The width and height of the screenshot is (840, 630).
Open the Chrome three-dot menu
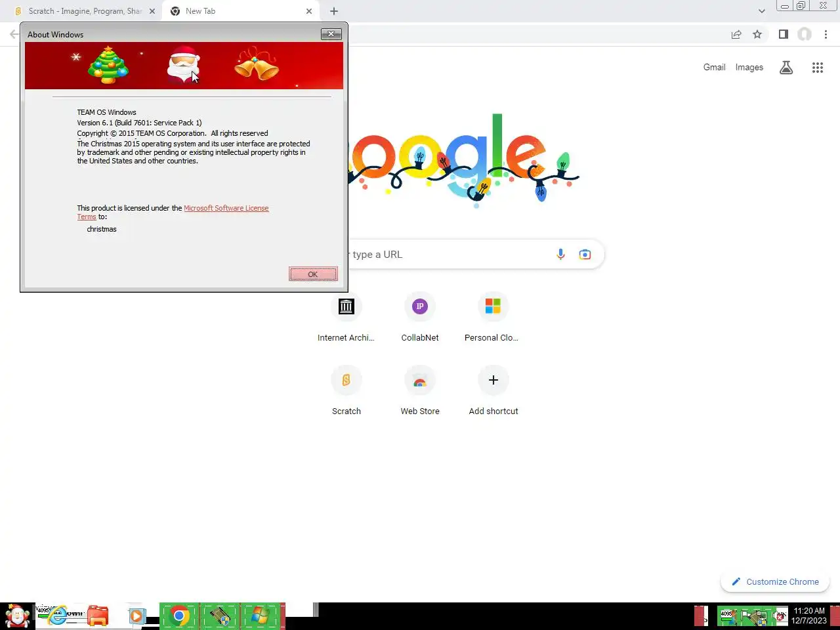(826, 34)
